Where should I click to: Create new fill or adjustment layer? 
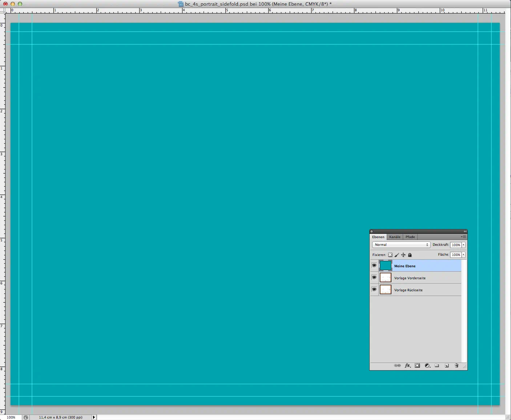(427, 365)
